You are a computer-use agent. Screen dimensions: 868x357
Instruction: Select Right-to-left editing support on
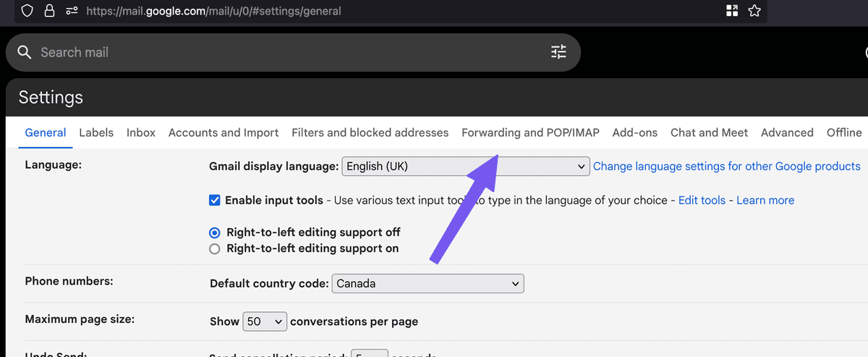tap(214, 248)
